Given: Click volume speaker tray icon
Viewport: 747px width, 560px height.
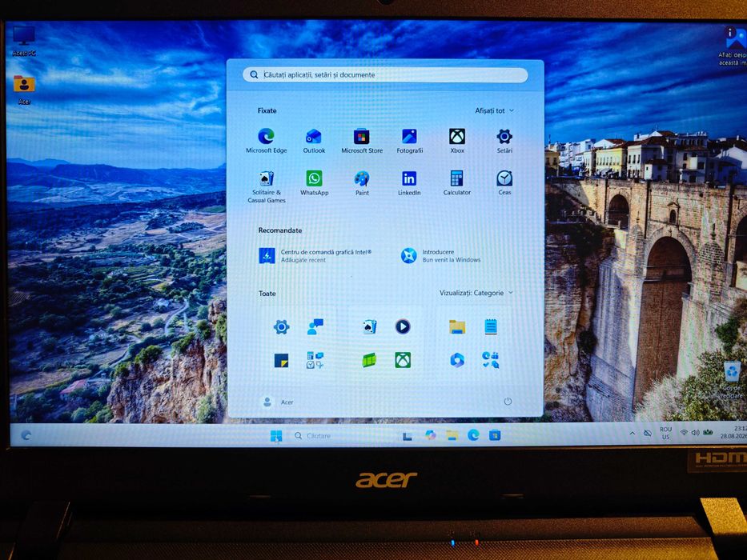Looking at the screenshot, I should pyautogui.click(x=696, y=432).
